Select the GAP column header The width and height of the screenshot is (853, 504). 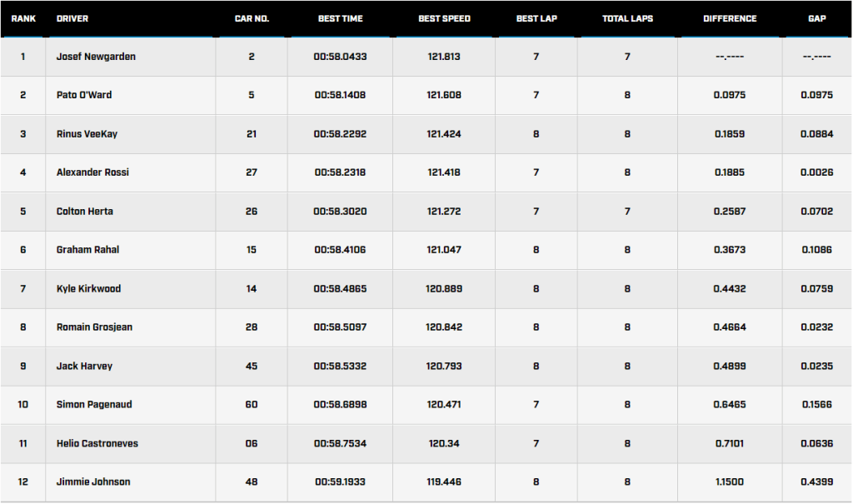(816, 18)
